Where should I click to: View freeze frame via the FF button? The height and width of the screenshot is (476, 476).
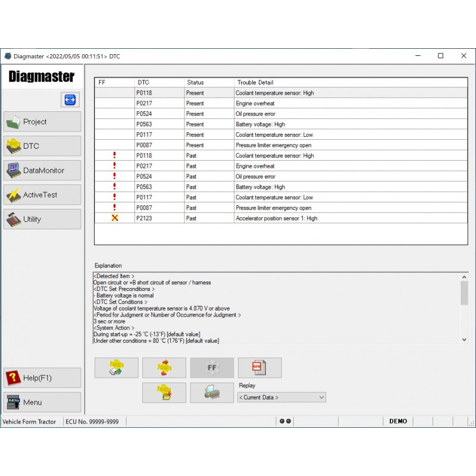(211, 368)
